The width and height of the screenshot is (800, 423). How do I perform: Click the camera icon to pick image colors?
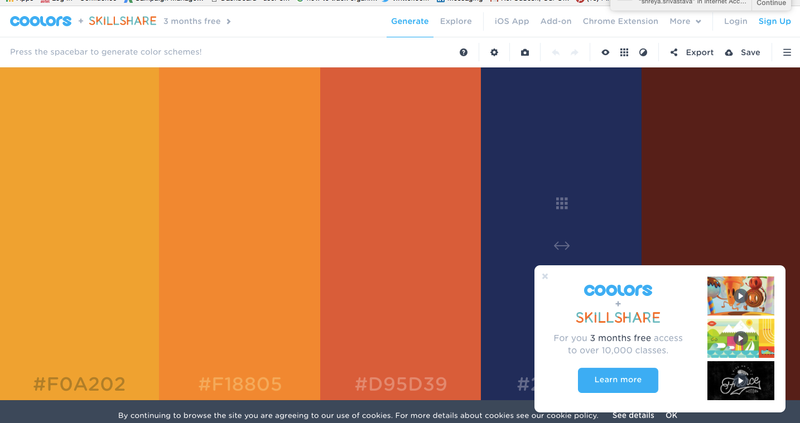pyautogui.click(x=524, y=52)
